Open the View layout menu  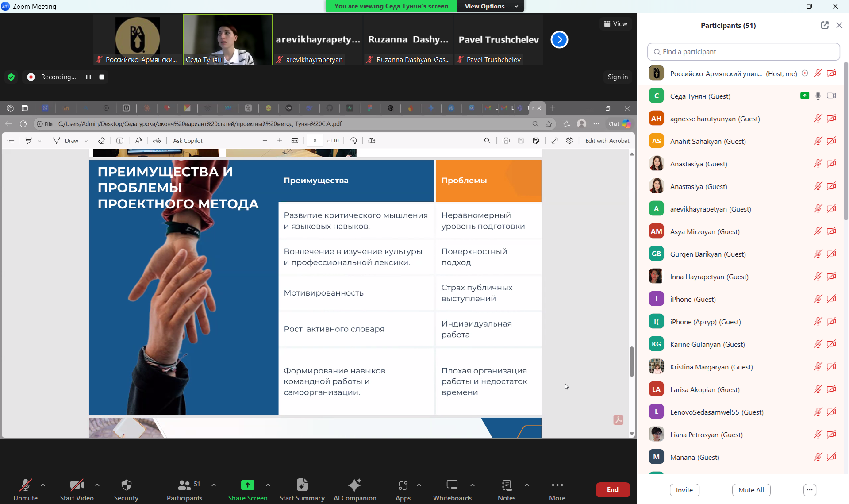615,24
